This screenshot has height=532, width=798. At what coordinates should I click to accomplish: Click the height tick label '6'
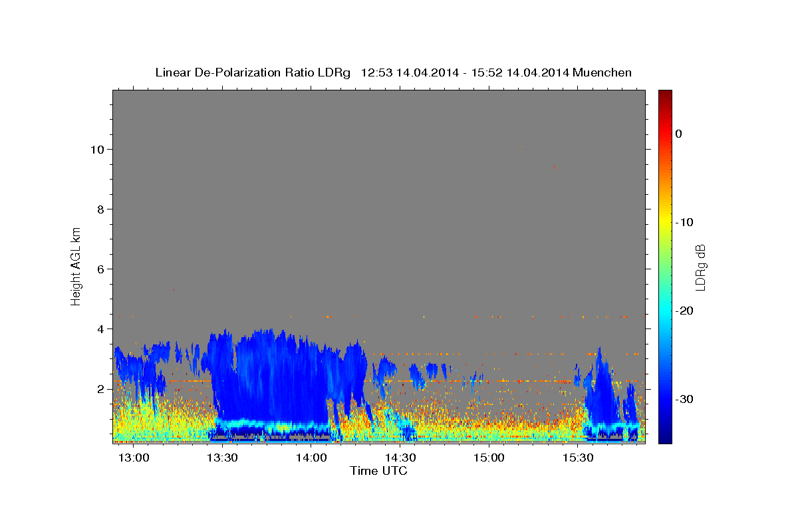tap(101, 269)
